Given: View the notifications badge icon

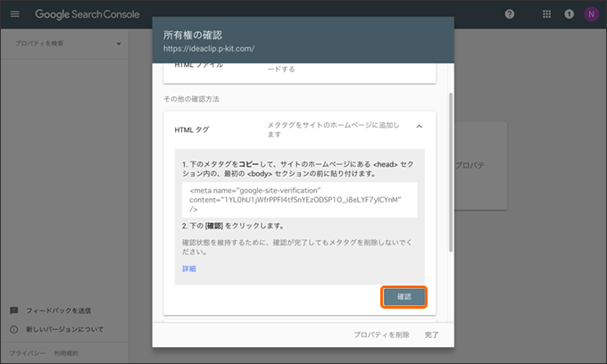Looking at the screenshot, I should coord(569,14).
